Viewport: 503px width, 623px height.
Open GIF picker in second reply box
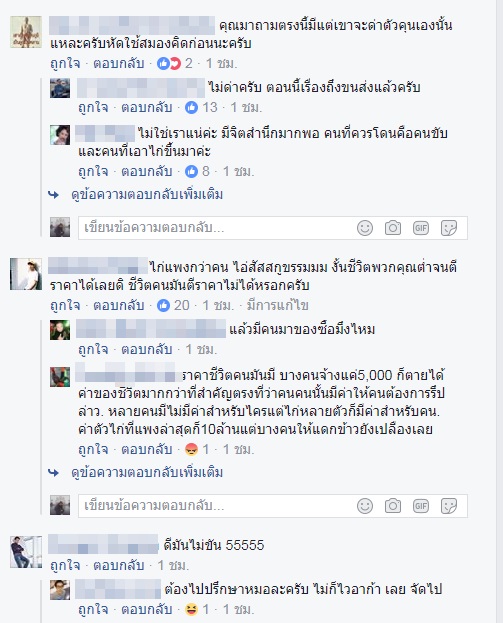(x=421, y=506)
